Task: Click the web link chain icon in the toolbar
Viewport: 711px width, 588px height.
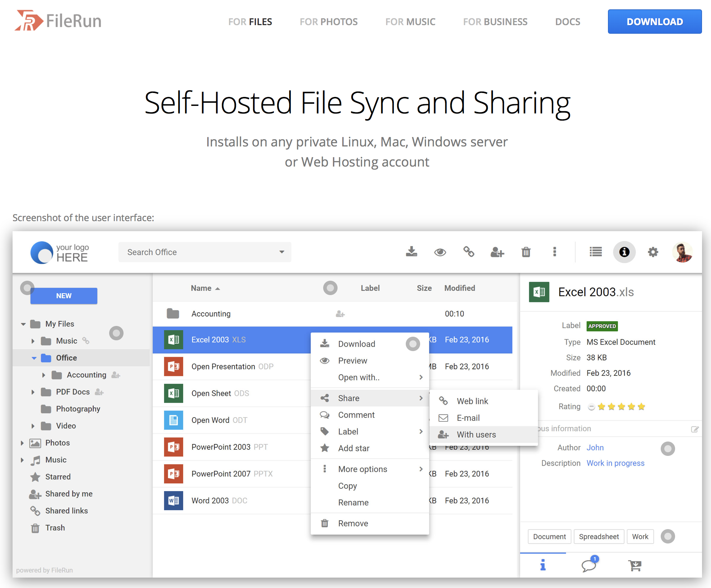Action: tap(469, 252)
